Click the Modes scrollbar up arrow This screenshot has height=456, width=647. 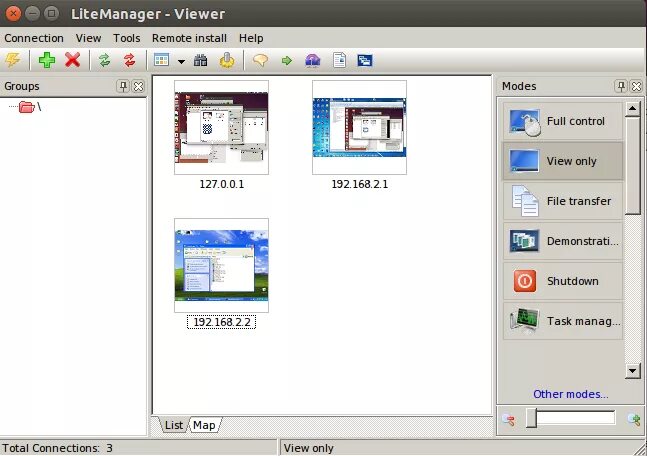tap(633, 109)
